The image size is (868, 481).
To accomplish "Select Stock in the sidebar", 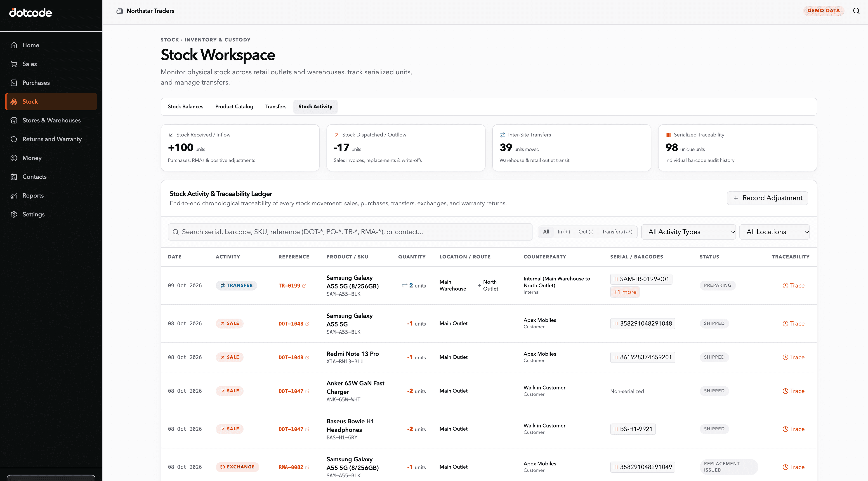I will (51, 102).
